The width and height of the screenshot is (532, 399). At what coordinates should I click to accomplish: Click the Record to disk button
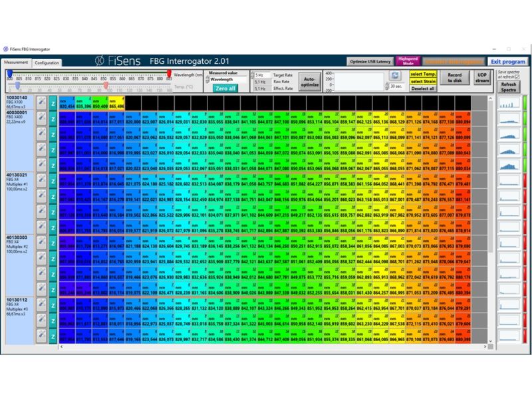(456, 76)
